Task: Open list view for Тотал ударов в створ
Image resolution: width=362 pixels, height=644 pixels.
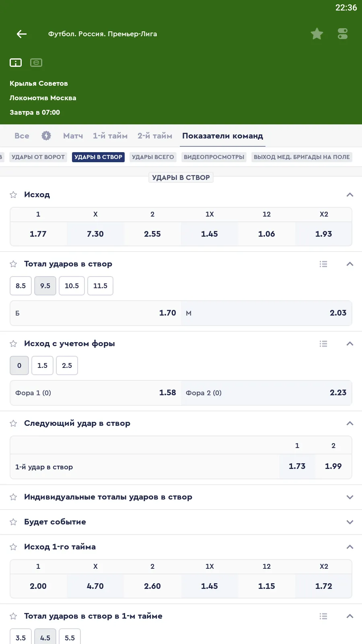Action: [x=323, y=264]
